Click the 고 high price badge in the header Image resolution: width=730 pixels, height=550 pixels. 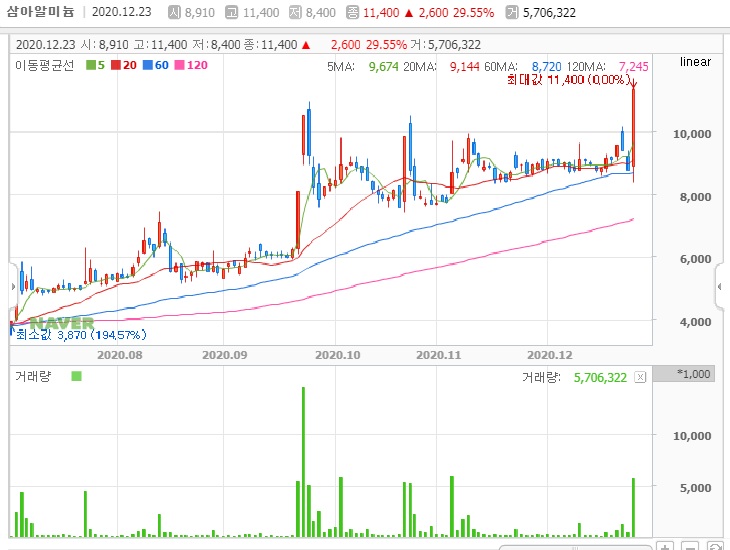231,12
